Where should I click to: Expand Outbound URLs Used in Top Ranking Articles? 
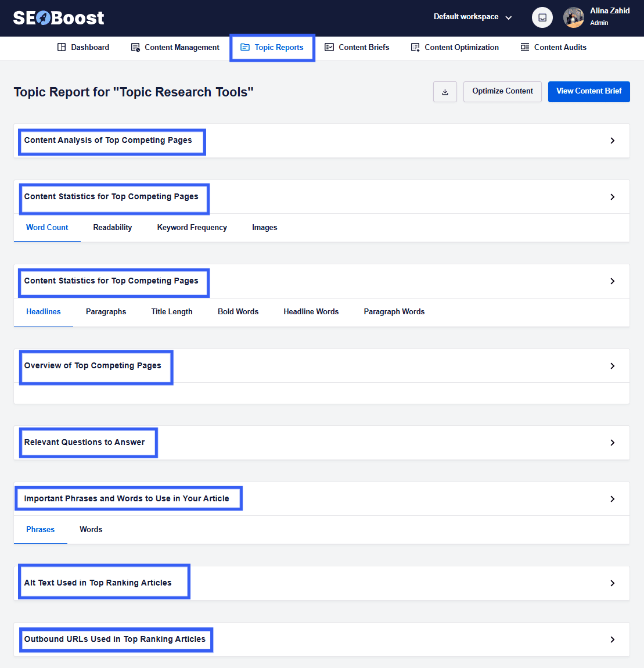(x=613, y=640)
